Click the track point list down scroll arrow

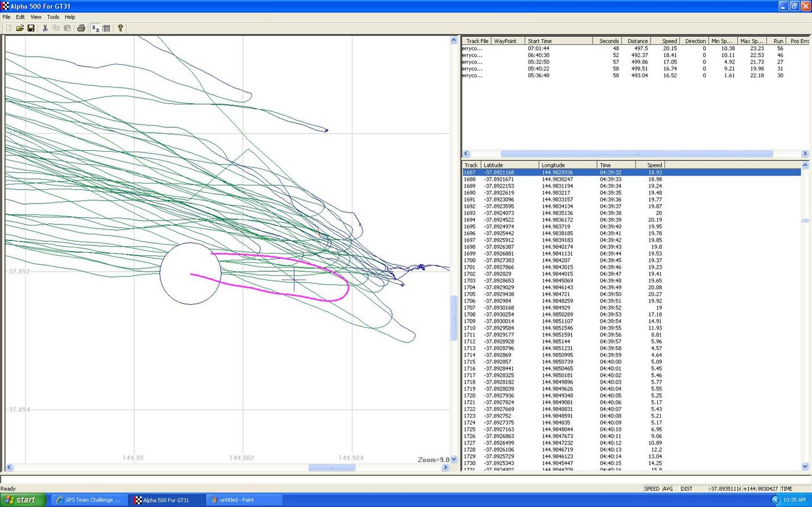tap(805, 467)
